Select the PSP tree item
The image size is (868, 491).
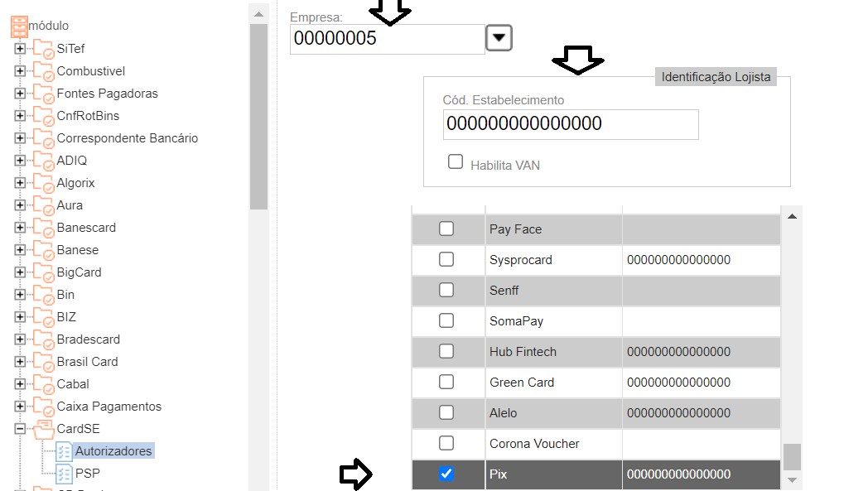[x=88, y=474]
